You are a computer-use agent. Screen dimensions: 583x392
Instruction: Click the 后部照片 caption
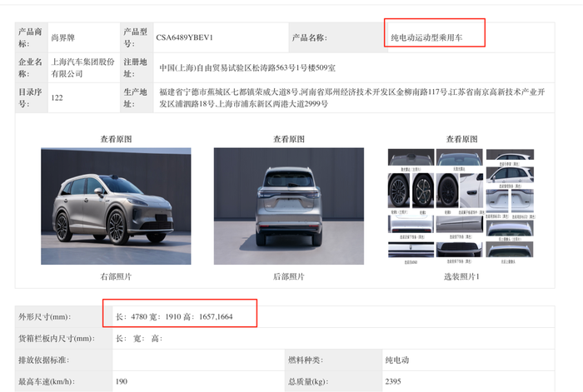[x=289, y=275]
